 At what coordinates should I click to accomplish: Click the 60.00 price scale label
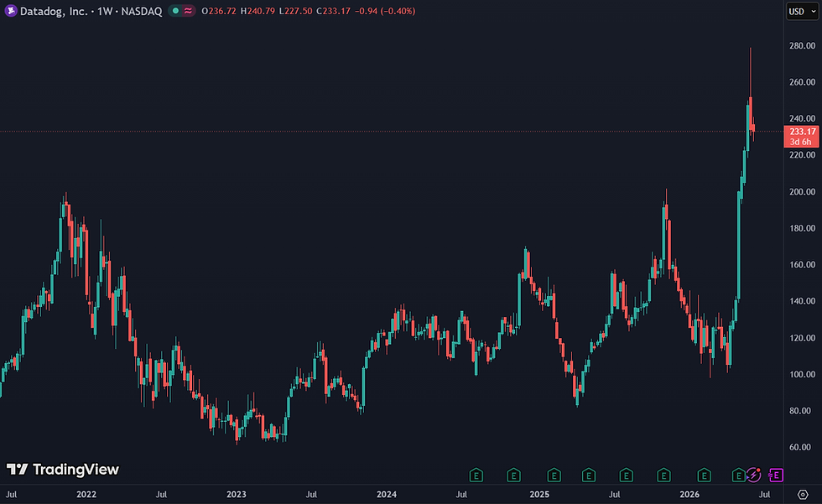click(802, 447)
